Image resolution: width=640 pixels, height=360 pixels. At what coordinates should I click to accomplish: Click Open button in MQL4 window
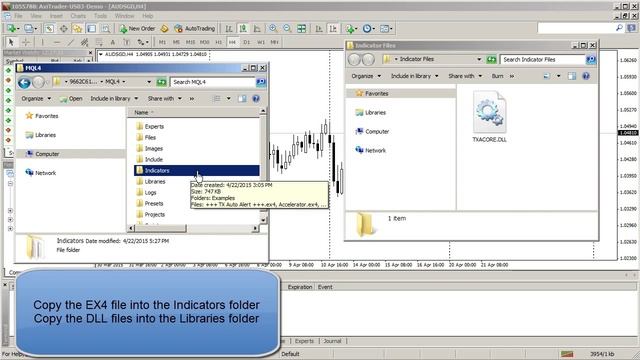[x=71, y=99]
